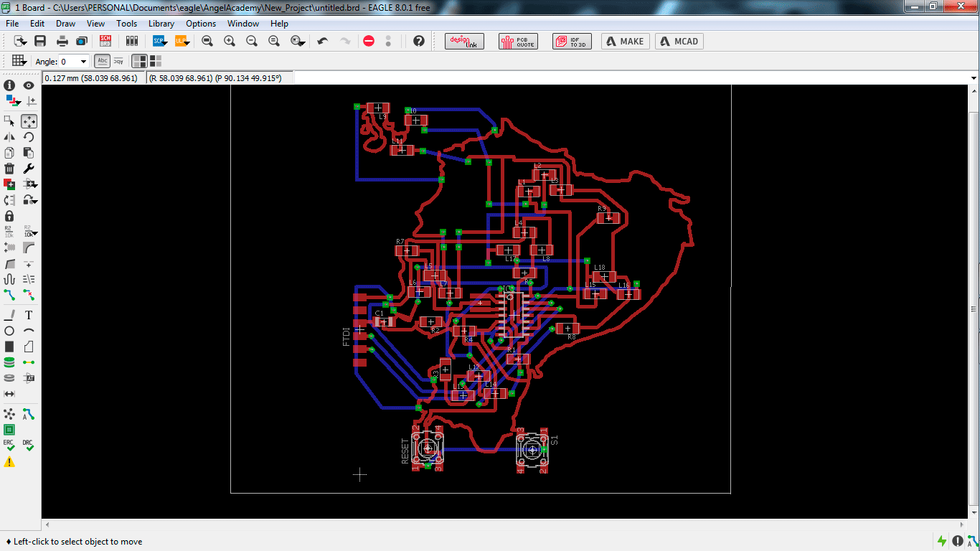980x551 pixels.
Task: Select the Mirror tool
Action: [9, 136]
